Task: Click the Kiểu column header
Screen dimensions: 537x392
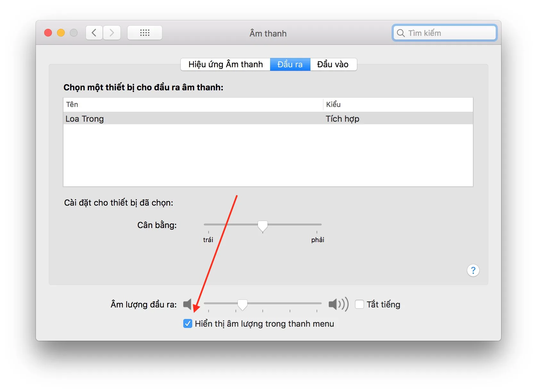Action: point(398,104)
